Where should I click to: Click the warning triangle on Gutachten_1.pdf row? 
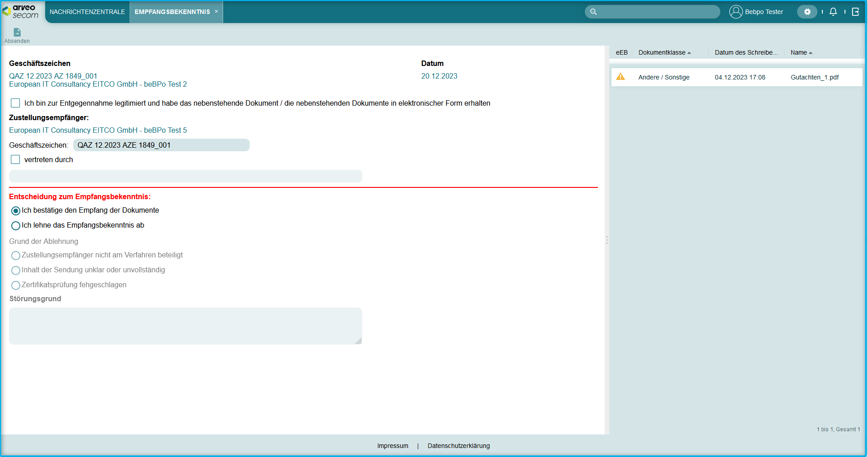(x=621, y=77)
